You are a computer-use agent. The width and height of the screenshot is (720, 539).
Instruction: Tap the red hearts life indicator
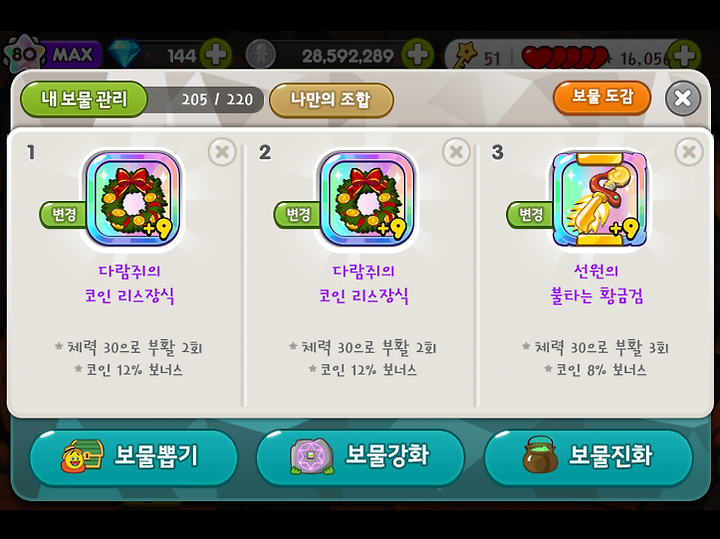tap(566, 57)
